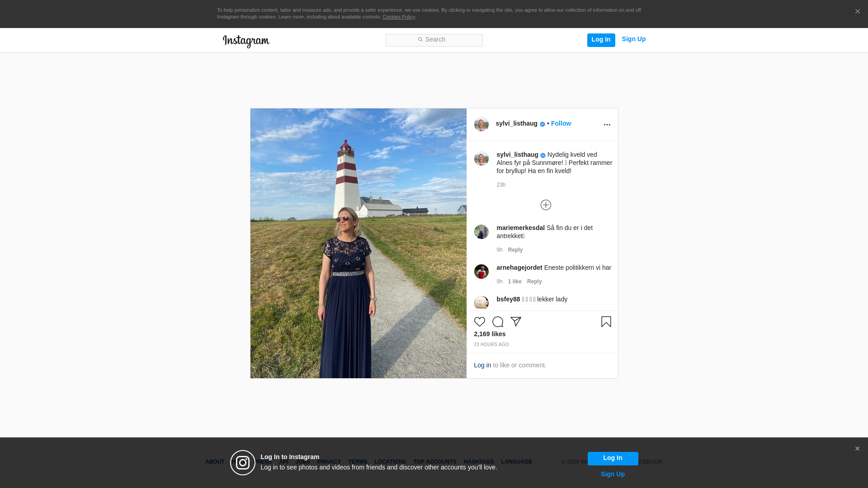Click arnehagejordet 9h comment timestamp
Screen dimensions: 868x488
(499, 282)
